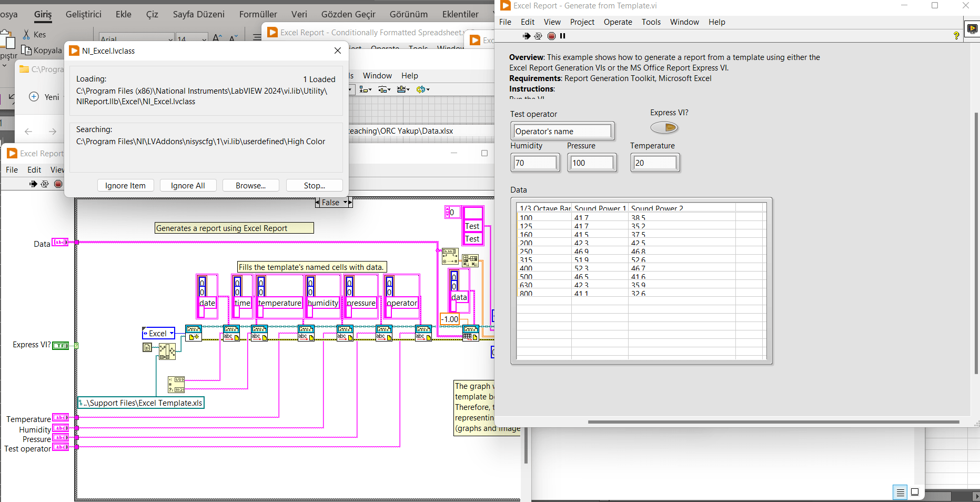
Task: Open the font size 14 dropdown in Excel
Action: pyautogui.click(x=204, y=38)
